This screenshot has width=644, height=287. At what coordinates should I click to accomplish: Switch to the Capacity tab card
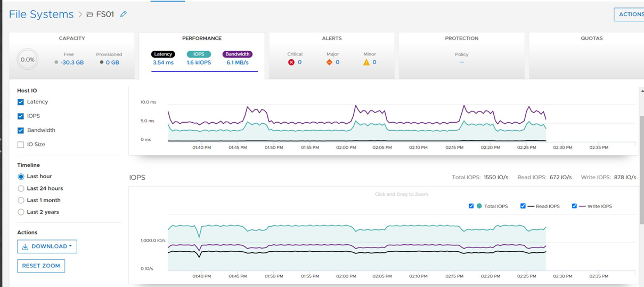coord(71,38)
